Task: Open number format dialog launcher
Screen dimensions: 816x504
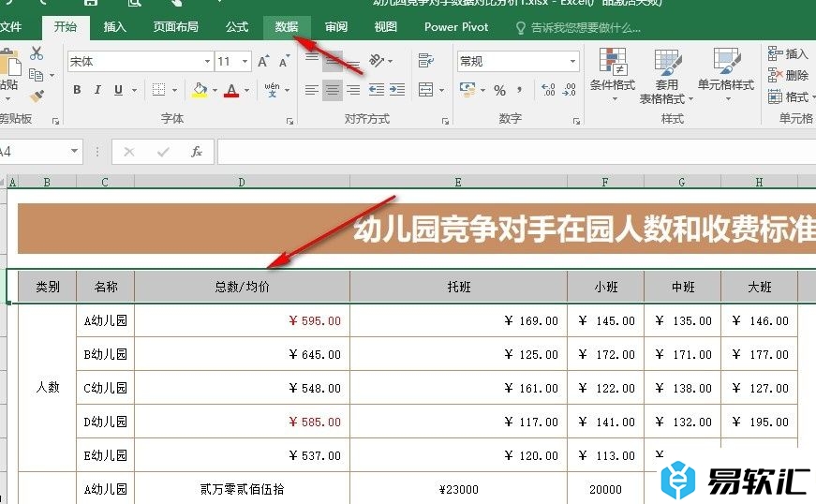Action: click(576, 121)
